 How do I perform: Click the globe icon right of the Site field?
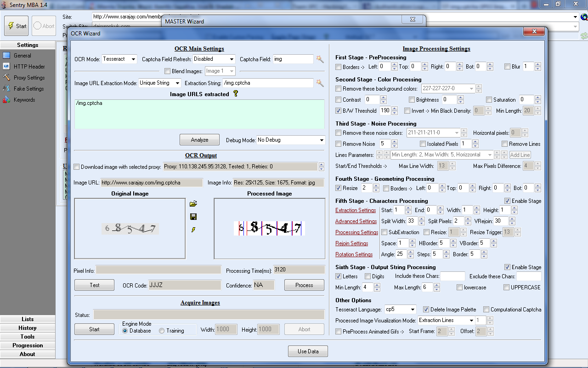pos(584,17)
